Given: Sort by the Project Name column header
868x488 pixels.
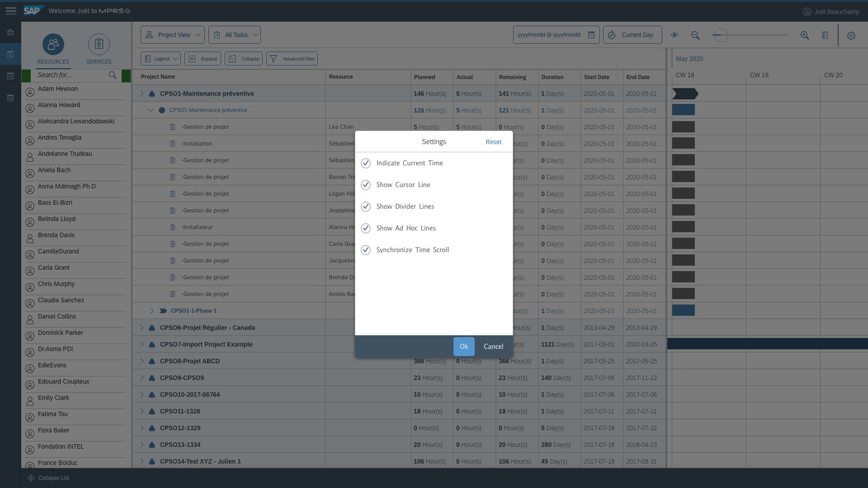Looking at the screenshot, I should coord(158,77).
